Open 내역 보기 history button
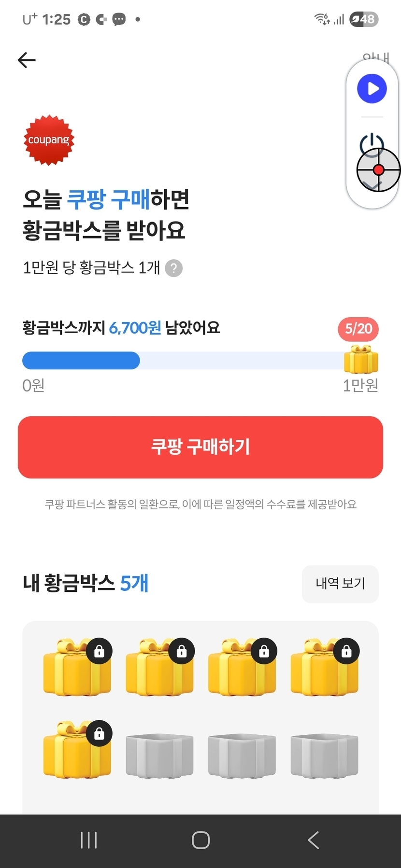Image resolution: width=401 pixels, height=868 pixels. pyautogui.click(x=340, y=584)
